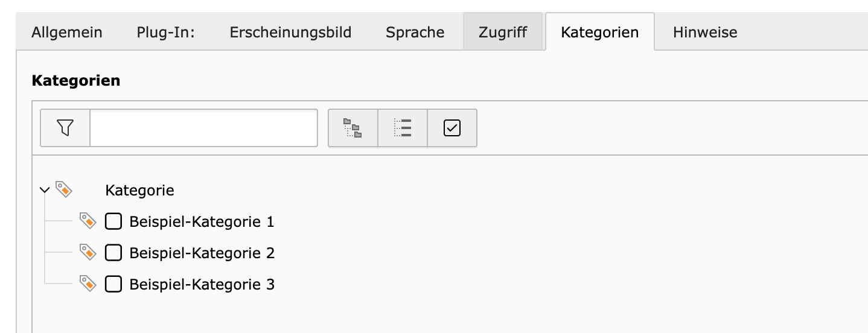Select the Beispiel-Kategorie 2 label
The width and height of the screenshot is (868, 333).
click(202, 253)
